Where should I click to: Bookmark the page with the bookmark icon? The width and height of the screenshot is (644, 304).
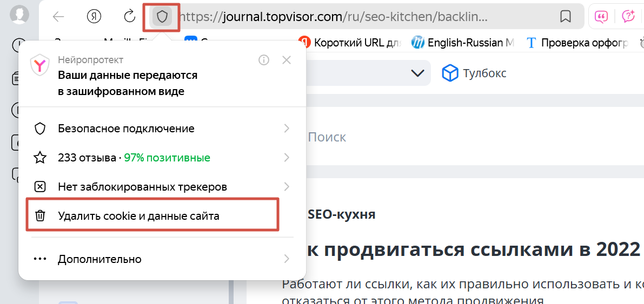(566, 16)
